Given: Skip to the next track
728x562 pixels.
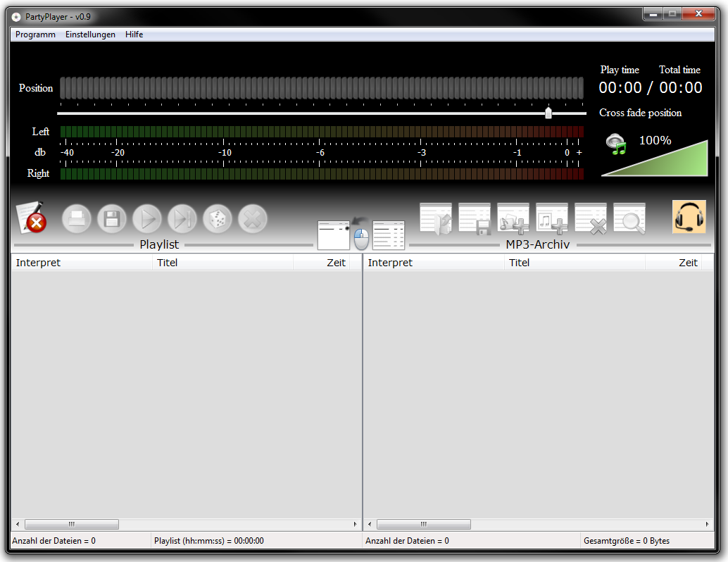Looking at the screenshot, I should pyautogui.click(x=182, y=219).
